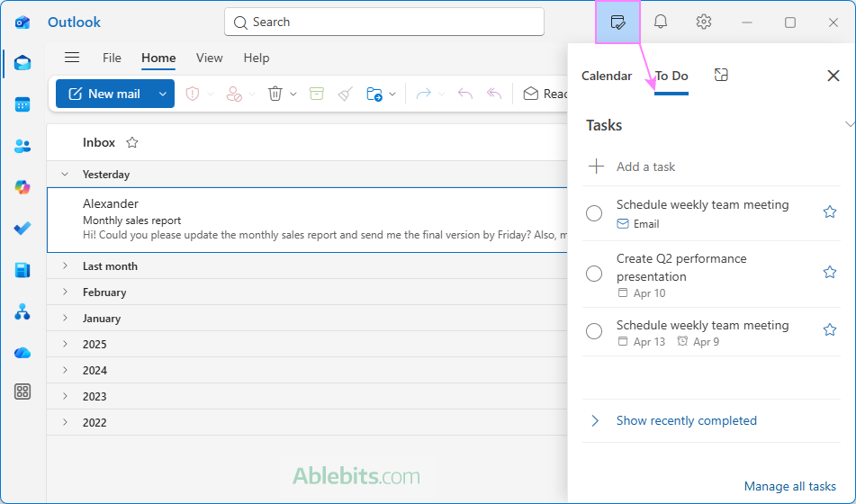
Task: Open the panel in new window icon
Action: click(x=721, y=75)
